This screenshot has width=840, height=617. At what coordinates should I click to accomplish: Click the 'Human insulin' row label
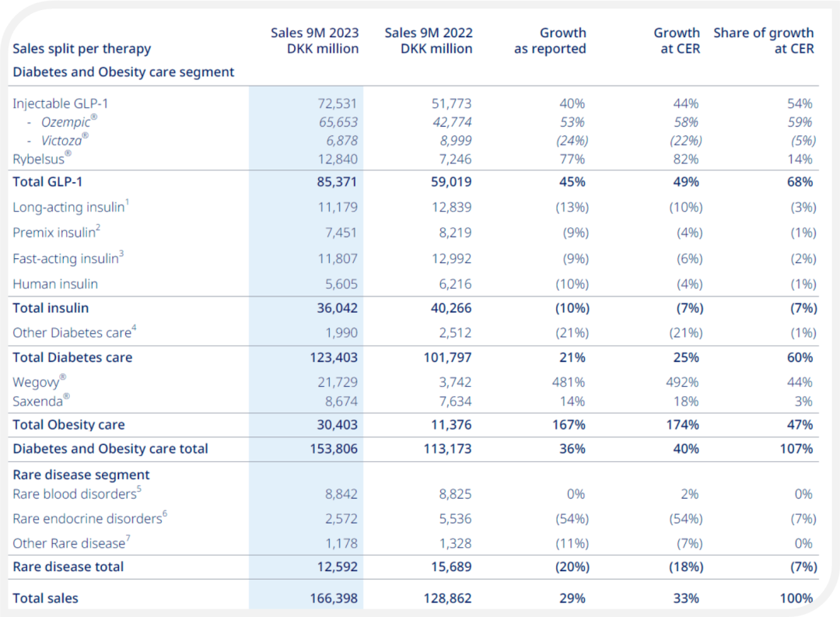[55, 283]
